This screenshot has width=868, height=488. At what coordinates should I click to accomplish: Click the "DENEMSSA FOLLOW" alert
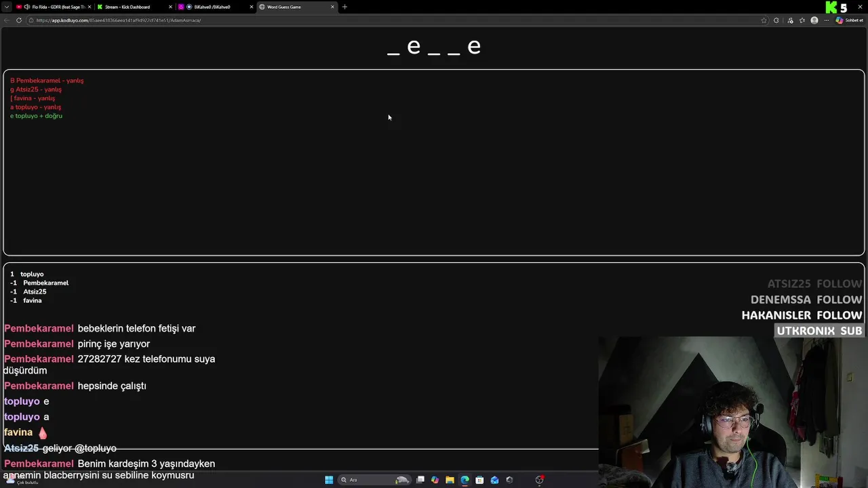[806, 300]
